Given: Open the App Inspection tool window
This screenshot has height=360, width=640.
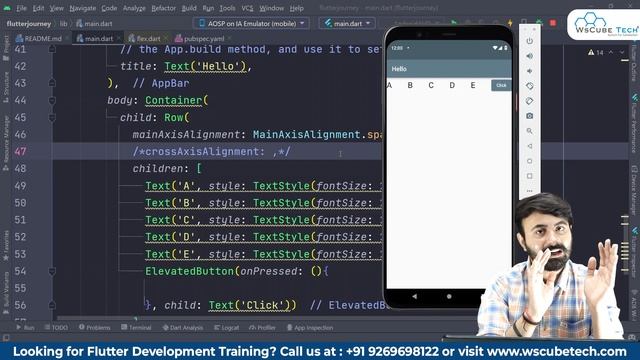Looking at the screenshot, I should (310, 327).
